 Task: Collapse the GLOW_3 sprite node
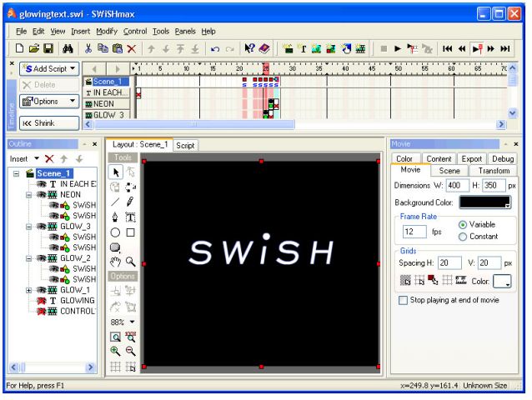point(29,227)
